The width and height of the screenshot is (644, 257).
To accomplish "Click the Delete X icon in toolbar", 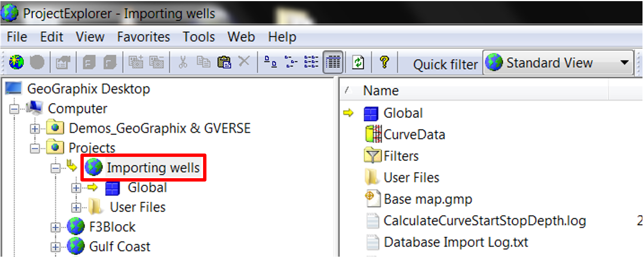I will point(244,61).
